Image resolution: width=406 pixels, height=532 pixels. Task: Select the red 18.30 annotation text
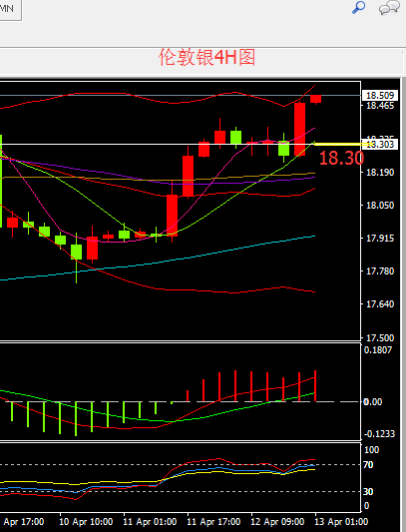pyautogui.click(x=341, y=158)
